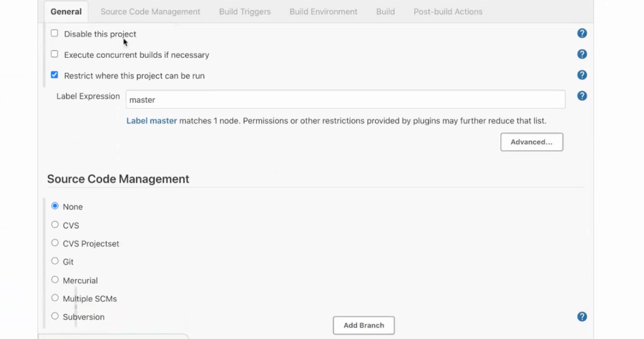This screenshot has height=339, width=644.
Task: Open help for Restrict where project runs
Action: [581, 75]
